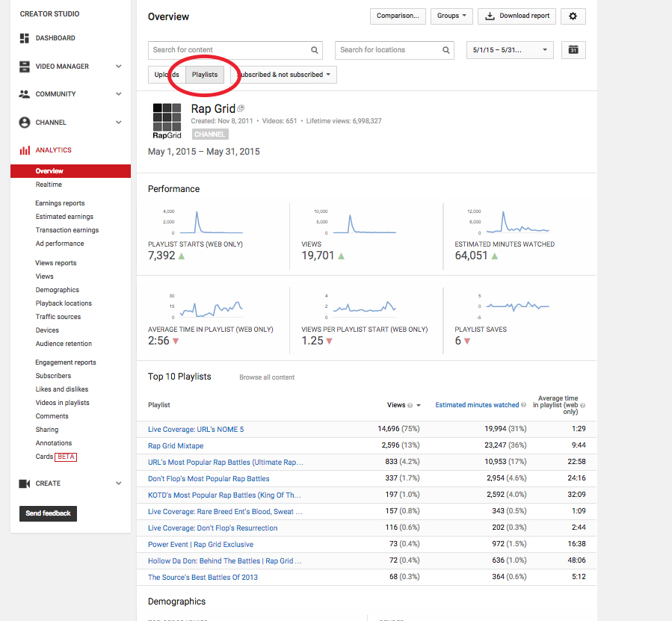The width and height of the screenshot is (672, 621).
Task: Open Audience retention report
Action: click(x=64, y=345)
